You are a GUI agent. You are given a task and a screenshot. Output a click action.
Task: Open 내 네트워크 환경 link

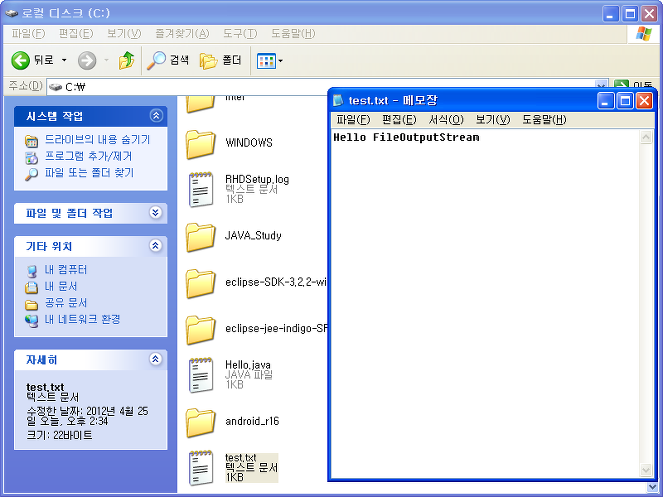click(82, 319)
